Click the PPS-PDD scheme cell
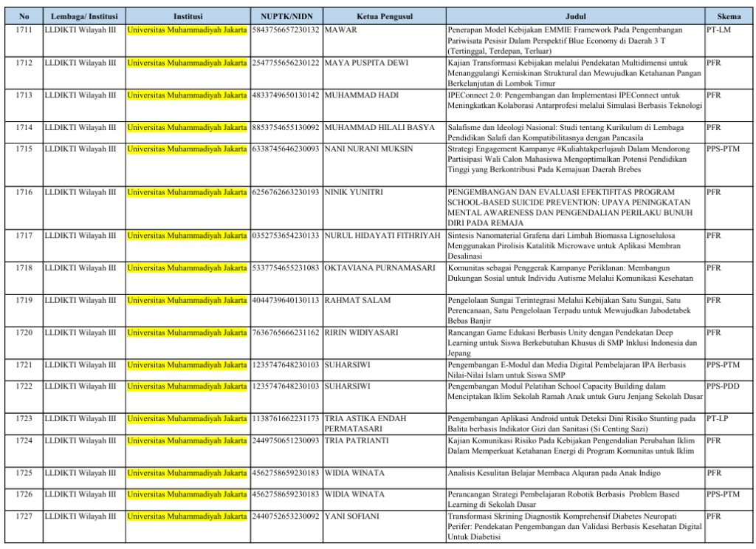This screenshot has height=549, width=756. [723, 386]
